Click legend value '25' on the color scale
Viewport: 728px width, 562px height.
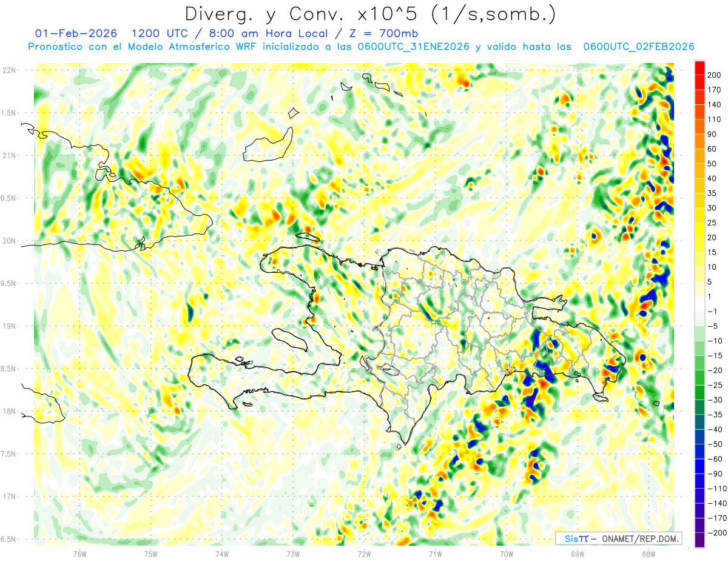tap(713, 223)
